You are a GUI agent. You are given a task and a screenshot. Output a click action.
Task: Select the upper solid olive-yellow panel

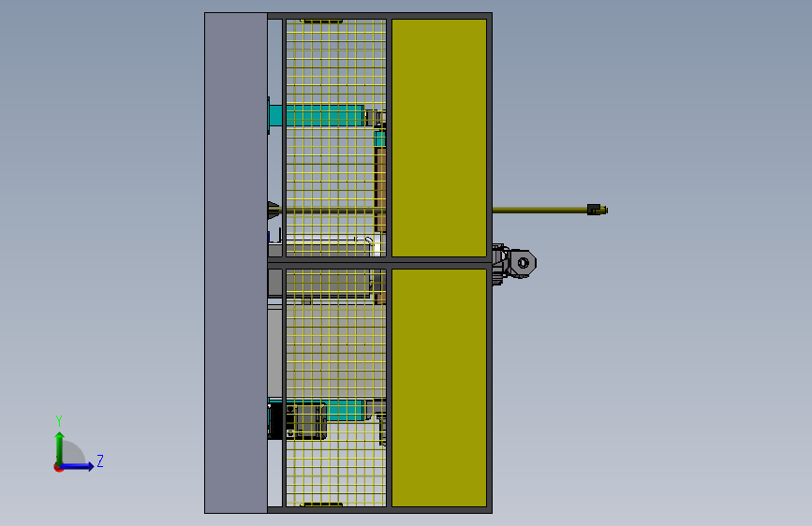[x=439, y=138]
